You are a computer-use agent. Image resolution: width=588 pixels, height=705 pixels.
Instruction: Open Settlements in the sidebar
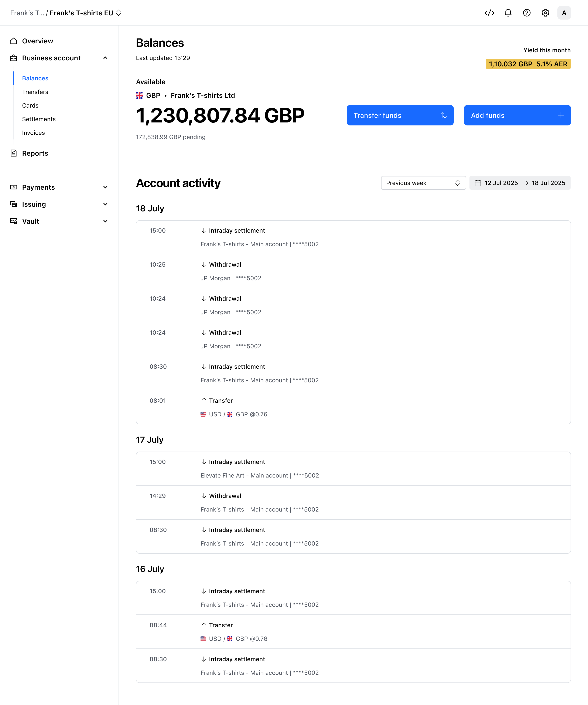click(39, 119)
